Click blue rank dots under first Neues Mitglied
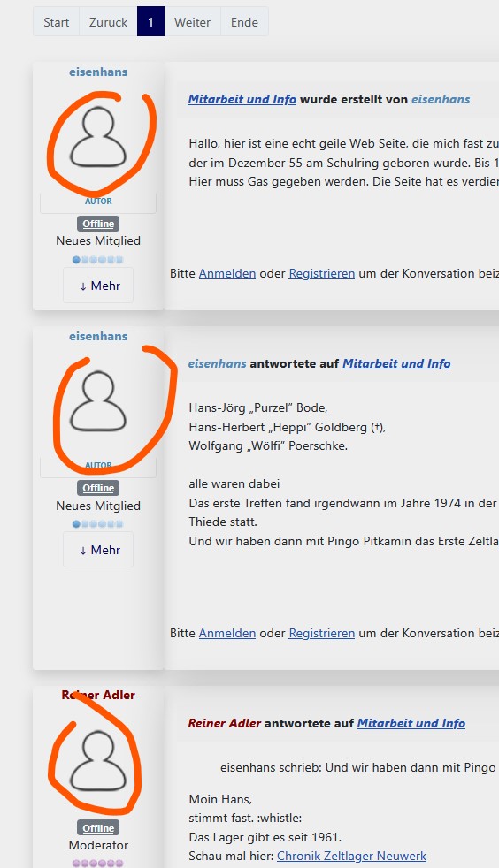This screenshot has width=499, height=868. click(x=97, y=259)
